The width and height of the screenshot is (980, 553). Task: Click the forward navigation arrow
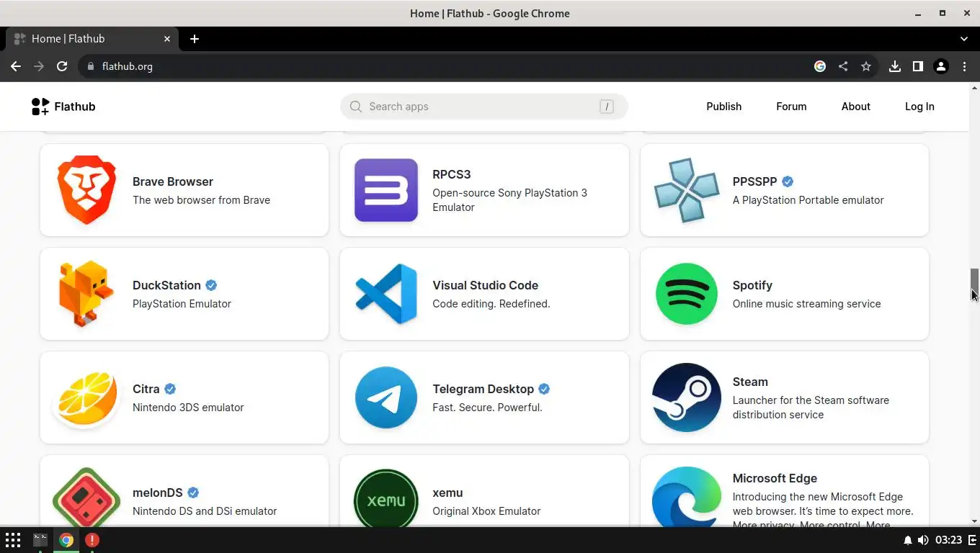pyautogui.click(x=39, y=66)
